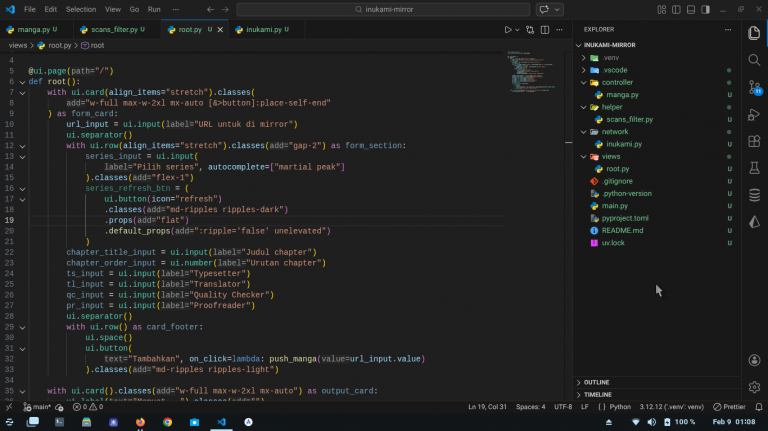Open the Selection menu
This screenshot has width=768, height=431.
[81, 9]
